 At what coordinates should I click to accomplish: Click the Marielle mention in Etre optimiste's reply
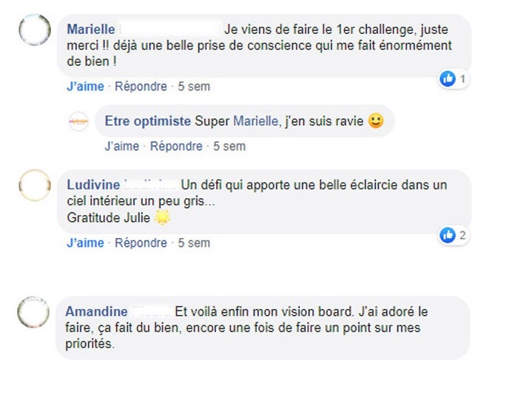[x=256, y=121]
